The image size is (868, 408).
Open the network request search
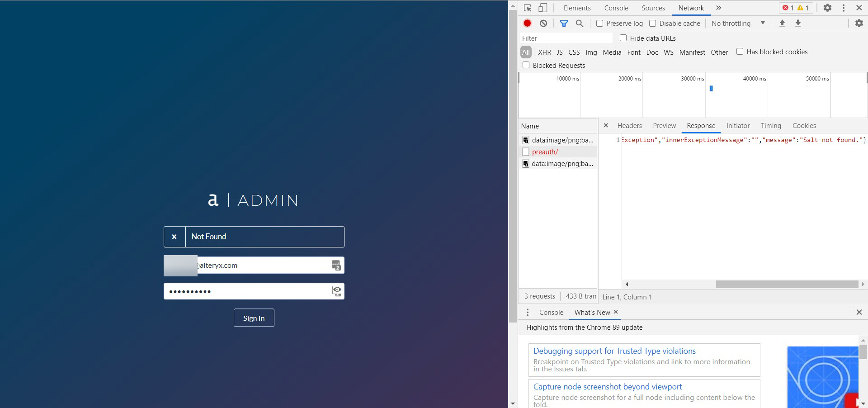pos(580,23)
